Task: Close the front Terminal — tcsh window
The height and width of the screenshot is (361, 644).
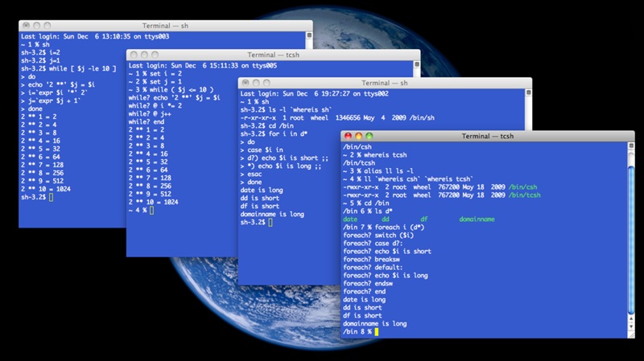Action: coord(348,136)
